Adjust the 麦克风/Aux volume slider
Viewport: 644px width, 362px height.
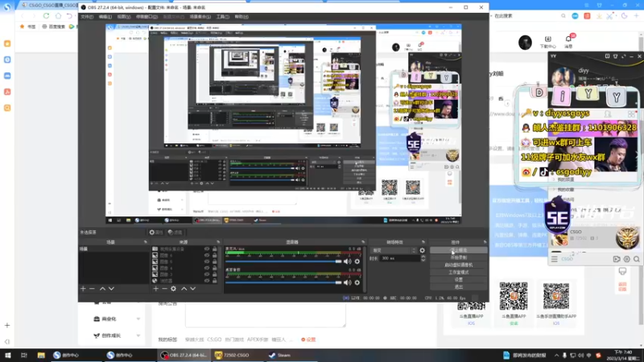point(283,261)
